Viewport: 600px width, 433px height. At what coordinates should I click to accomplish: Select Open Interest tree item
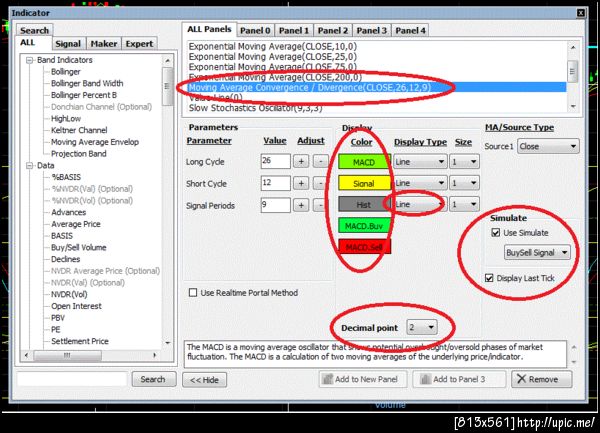(x=77, y=306)
